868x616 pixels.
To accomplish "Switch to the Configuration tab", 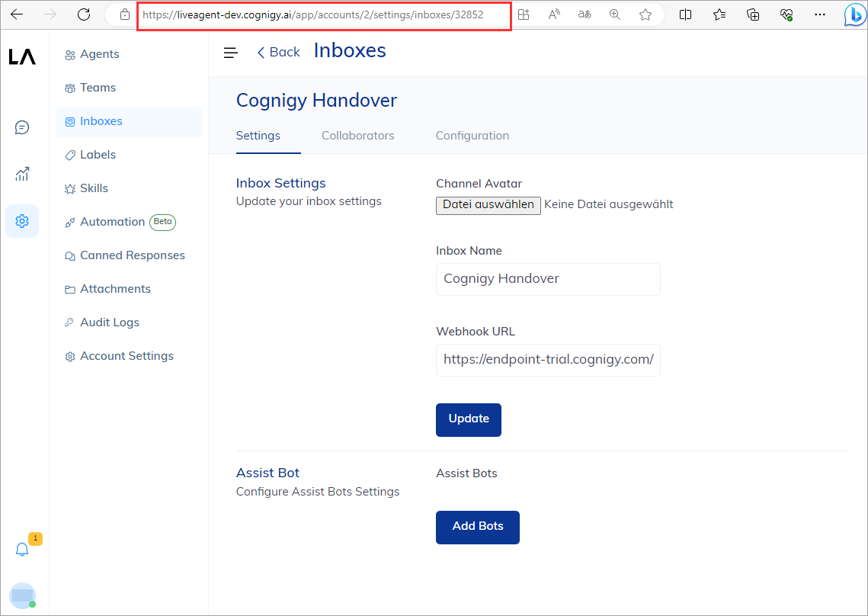I will (472, 136).
